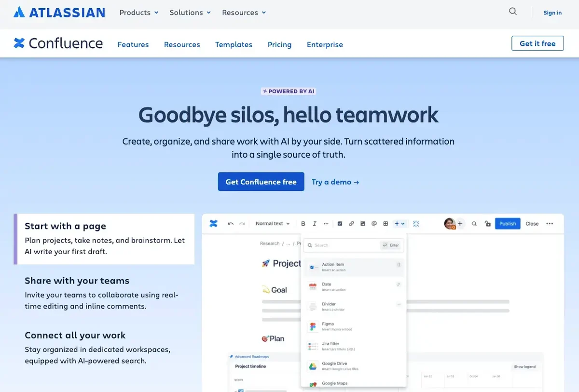Viewport: 579px width, 392px height.
Task: Click the Atlassian Intelligence AI sparkle icon
Action: tap(416, 224)
